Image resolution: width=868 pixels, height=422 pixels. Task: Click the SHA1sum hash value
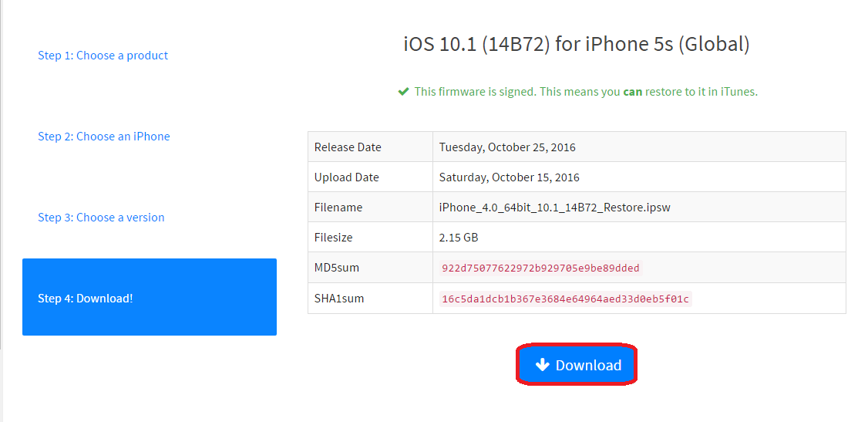565,299
